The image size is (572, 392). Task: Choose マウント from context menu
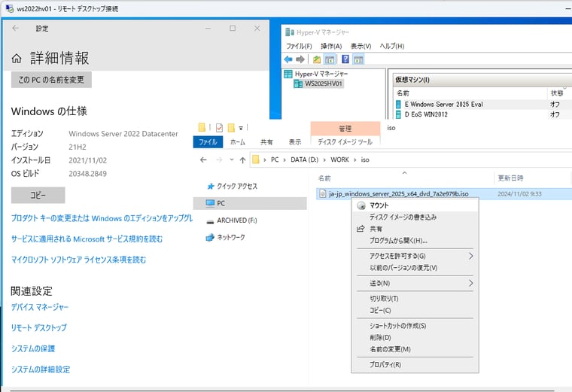pos(415,205)
